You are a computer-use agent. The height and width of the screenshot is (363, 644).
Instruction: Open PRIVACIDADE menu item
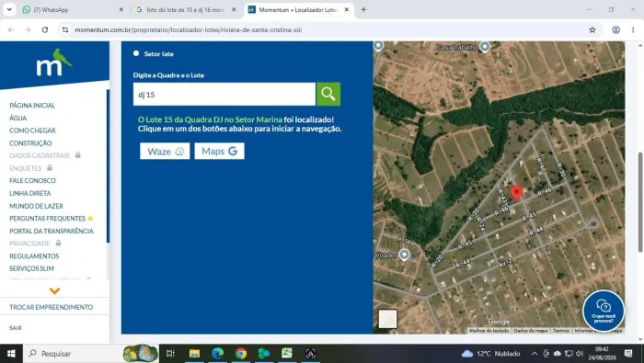pos(29,244)
